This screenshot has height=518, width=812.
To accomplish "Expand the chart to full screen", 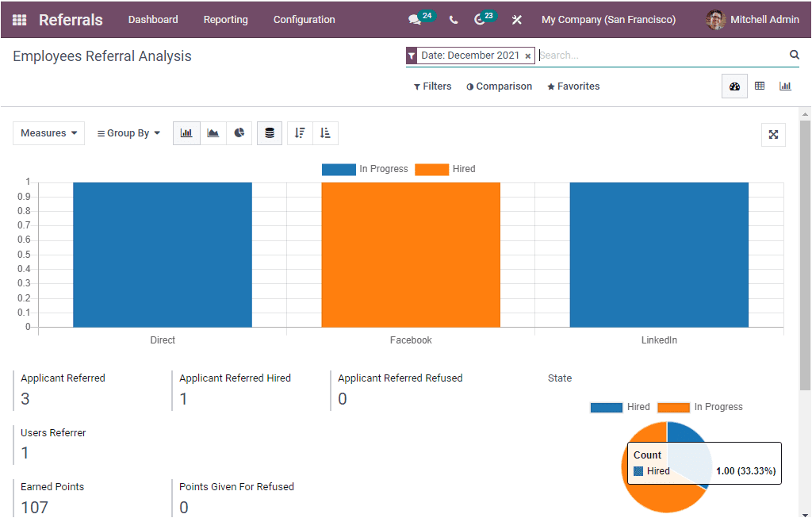I will click(773, 135).
